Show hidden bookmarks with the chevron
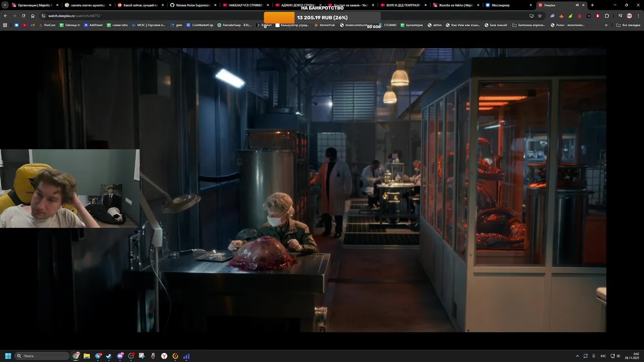Screen dimensions: 644x362 point(606,25)
